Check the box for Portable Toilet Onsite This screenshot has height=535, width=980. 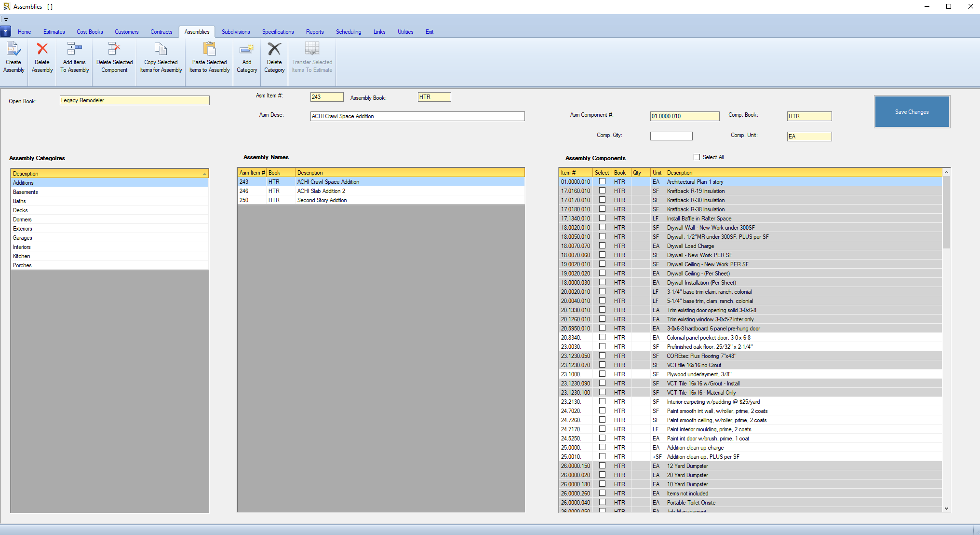[602, 503]
